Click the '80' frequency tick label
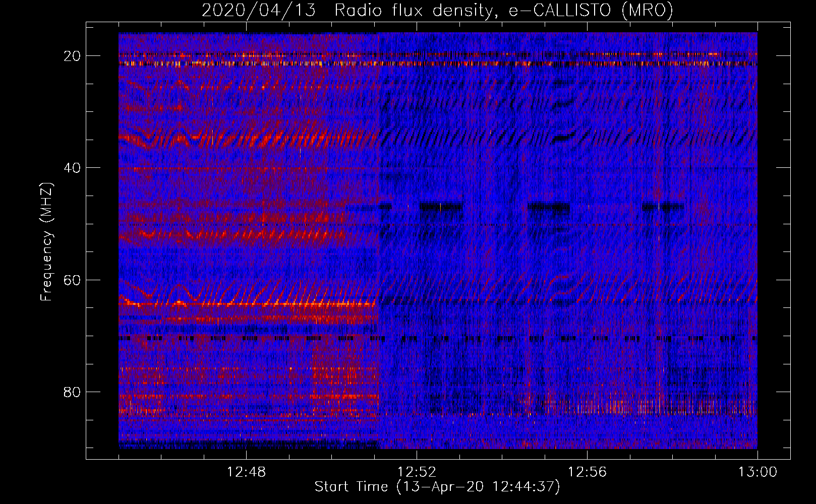The image size is (816, 504). 72,392
